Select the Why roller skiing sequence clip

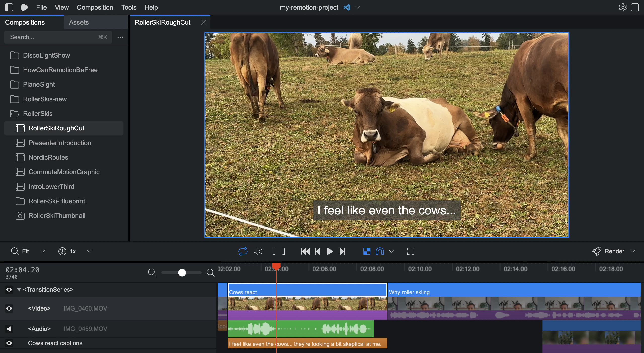point(514,290)
